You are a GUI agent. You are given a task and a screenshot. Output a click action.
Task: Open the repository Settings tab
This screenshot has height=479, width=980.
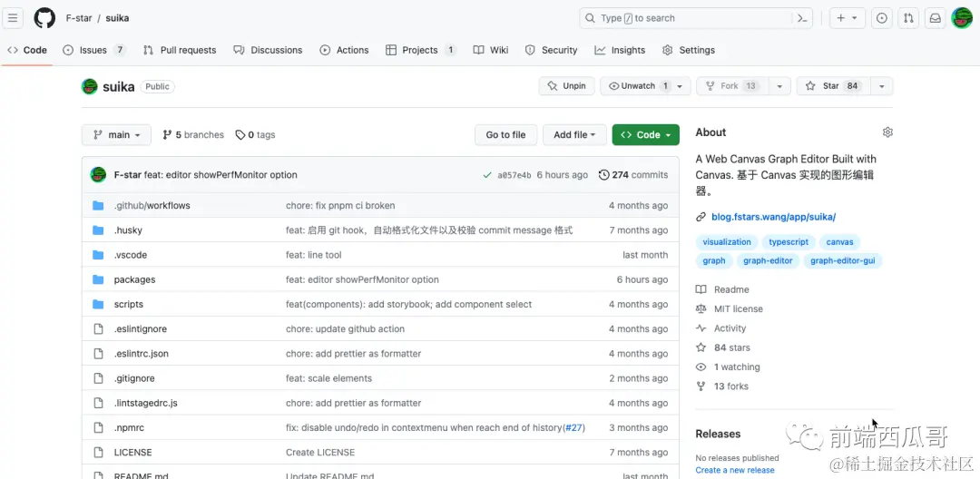[x=689, y=50]
